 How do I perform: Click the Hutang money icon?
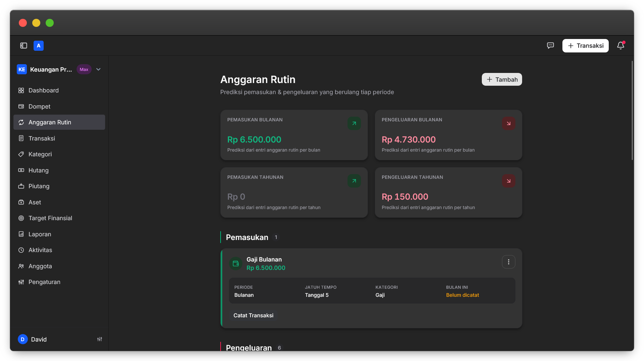click(21, 170)
